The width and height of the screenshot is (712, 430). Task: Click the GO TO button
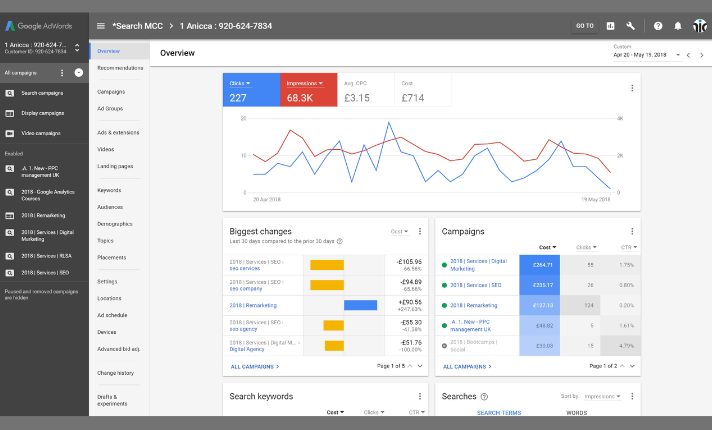click(585, 26)
